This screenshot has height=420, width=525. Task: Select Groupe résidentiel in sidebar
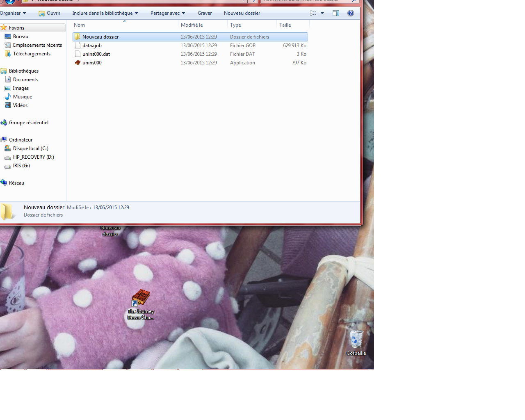pos(29,123)
